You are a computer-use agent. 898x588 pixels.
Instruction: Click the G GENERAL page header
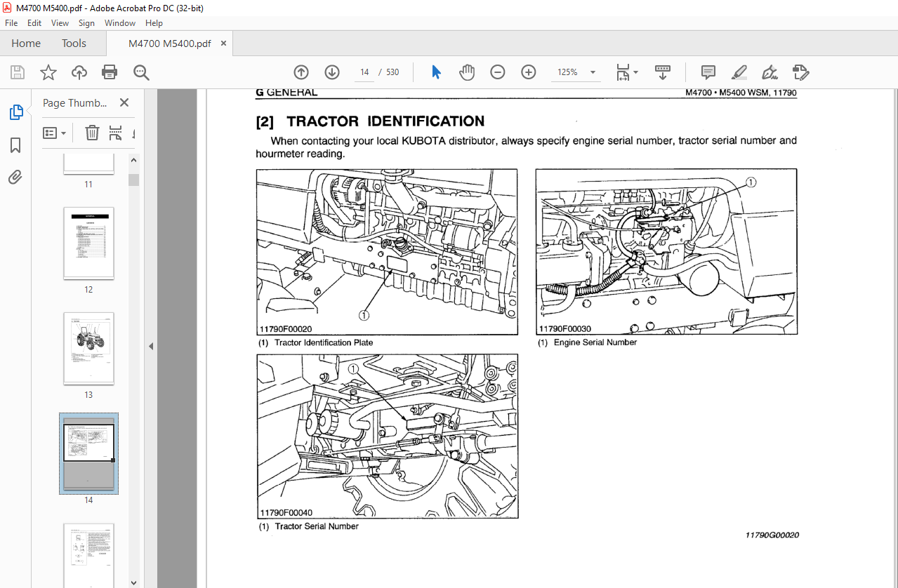[x=286, y=92]
